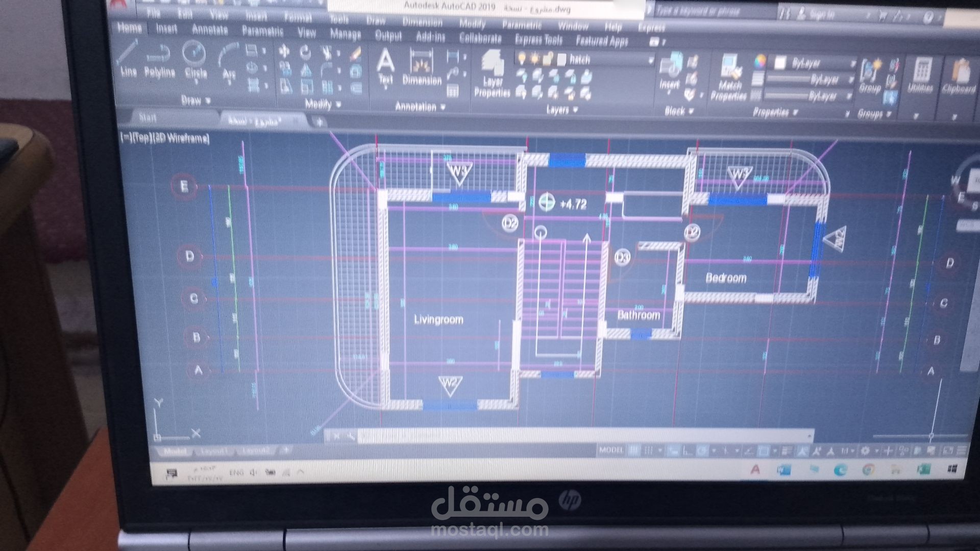Select the Line drawing tool

tap(128, 59)
